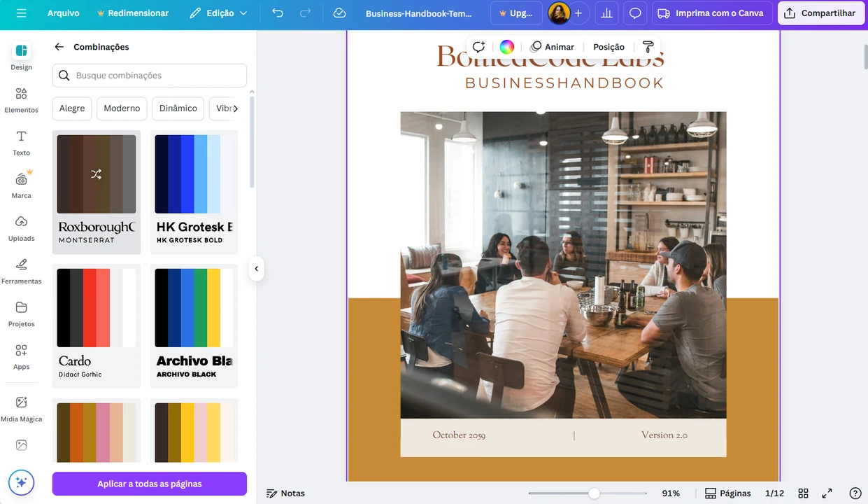The height and width of the screenshot is (504, 868).
Task: Click the zoom slider handle
Action: [x=594, y=493]
